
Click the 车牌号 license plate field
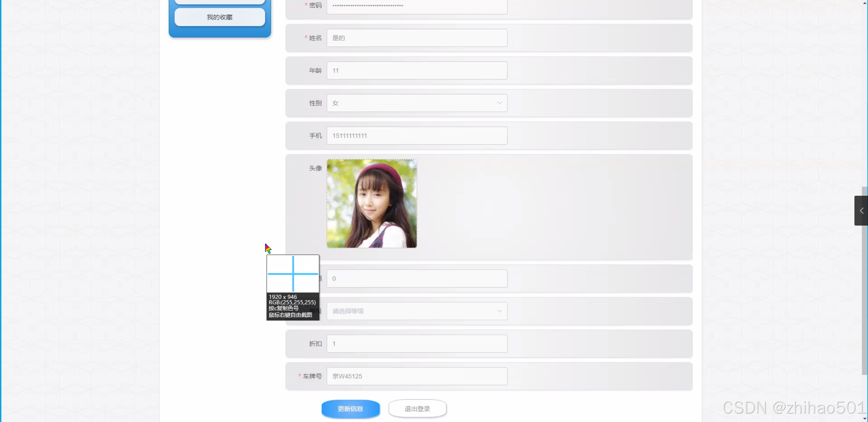coord(417,376)
